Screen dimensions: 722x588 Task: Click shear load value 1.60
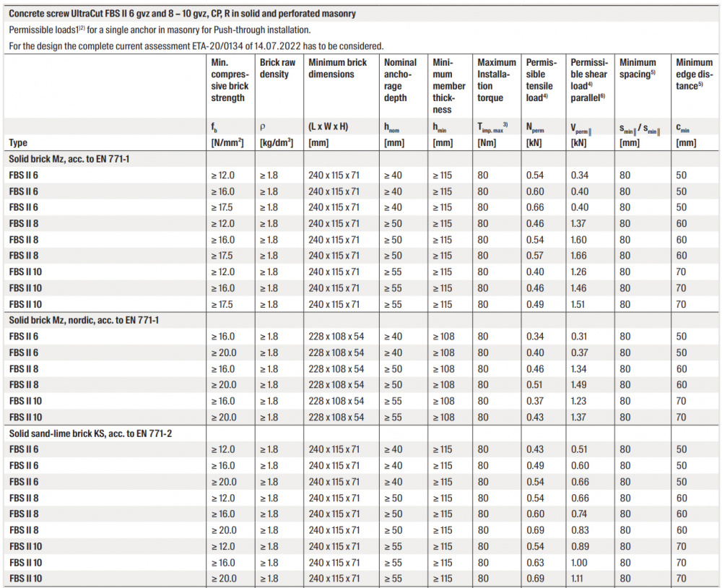click(578, 240)
